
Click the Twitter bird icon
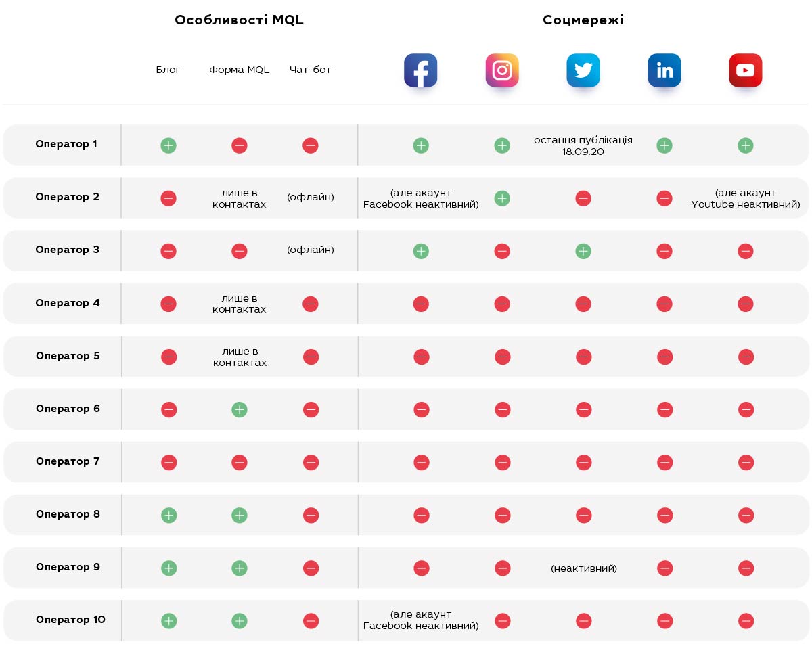point(583,70)
